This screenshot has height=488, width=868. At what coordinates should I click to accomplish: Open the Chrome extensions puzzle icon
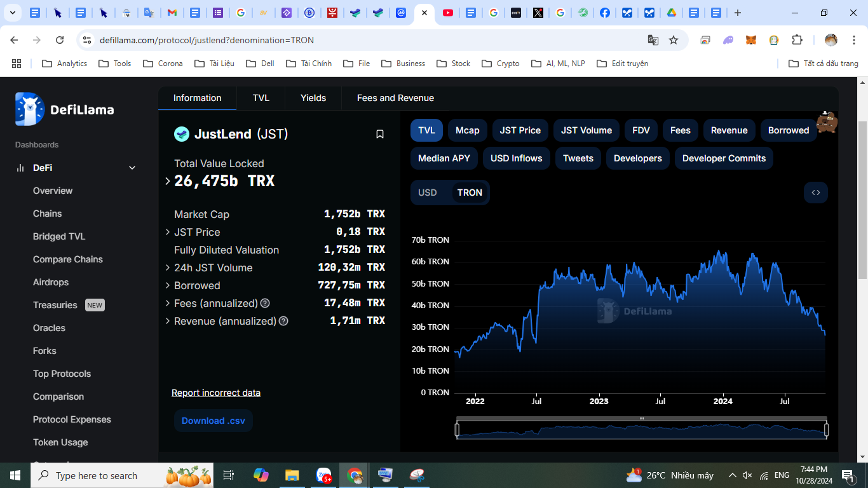click(797, 40)
